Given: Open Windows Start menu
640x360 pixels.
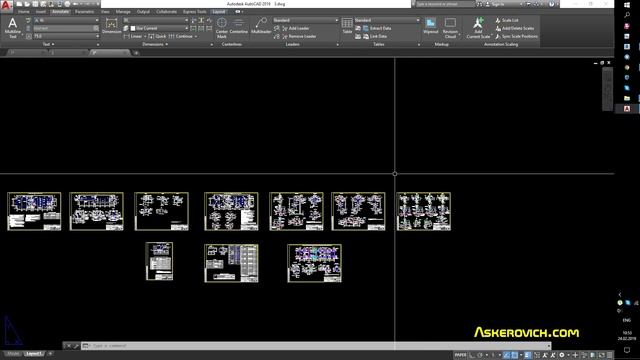Looking at the screenshot, I should click(x=627, y=4).
